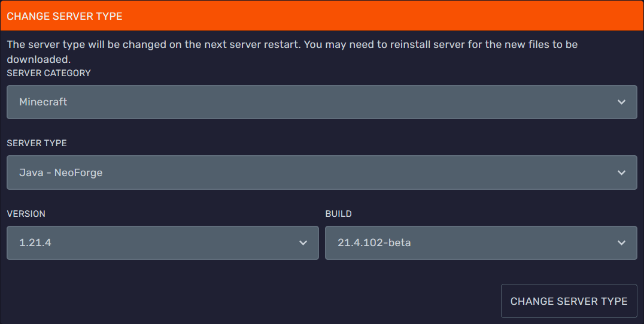Select the Minecraft value text
The height and width of the screenshot is (324, 644).
pyautogui.click(x=43, y=102)
